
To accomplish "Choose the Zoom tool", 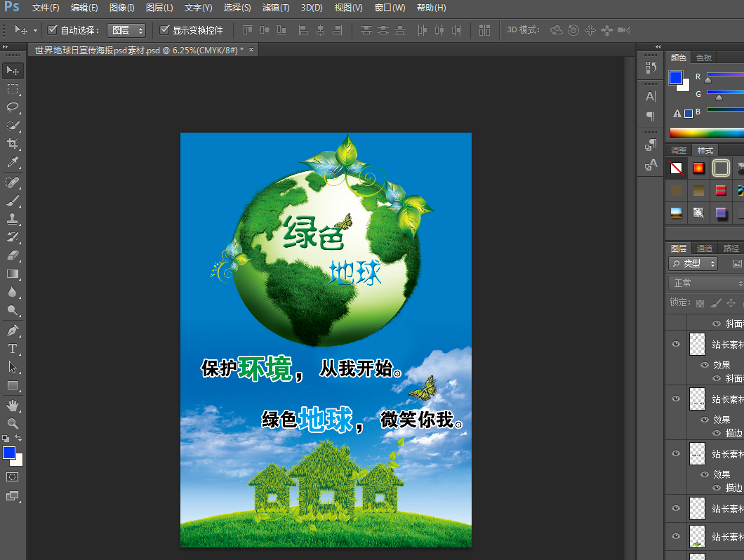I will 13,423.
